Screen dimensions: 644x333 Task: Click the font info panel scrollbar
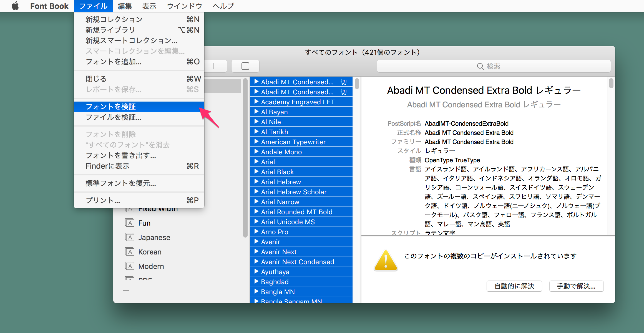(x=611, y=83)
